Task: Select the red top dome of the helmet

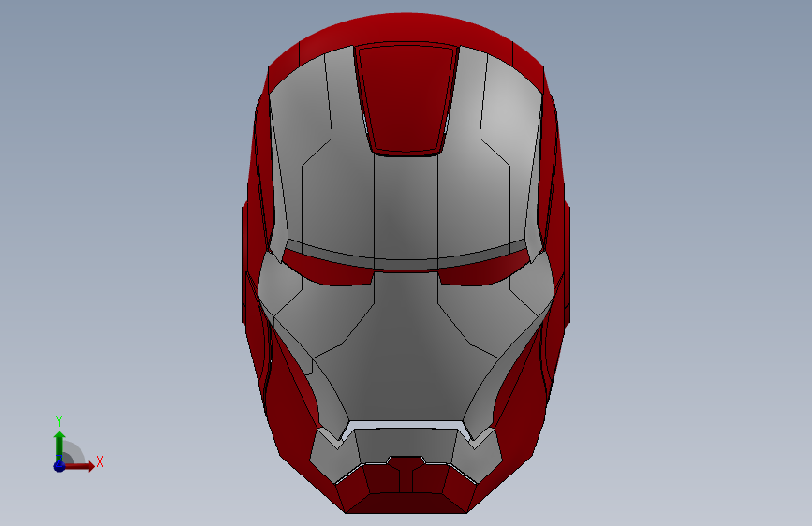Action: click(x=406, y=30)
